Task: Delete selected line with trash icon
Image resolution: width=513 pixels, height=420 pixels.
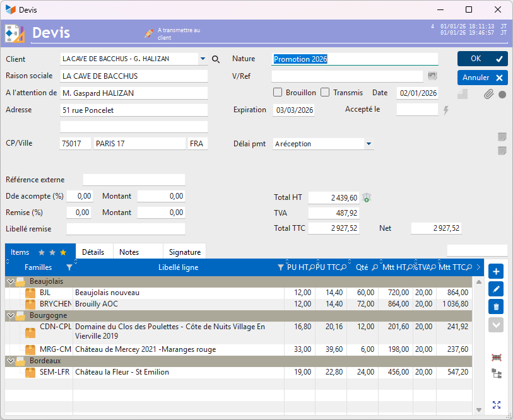Action: coord(496,307)
